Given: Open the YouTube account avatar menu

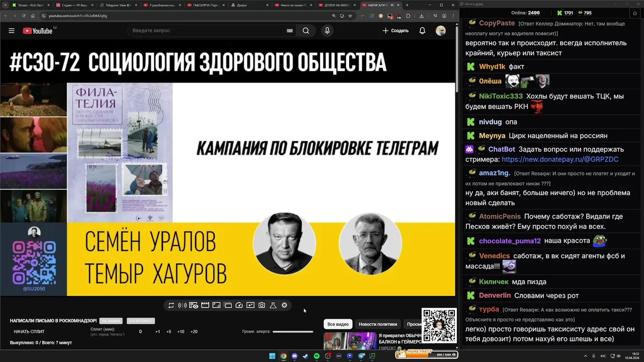Looking at the screenshot, I should [441, 31].
